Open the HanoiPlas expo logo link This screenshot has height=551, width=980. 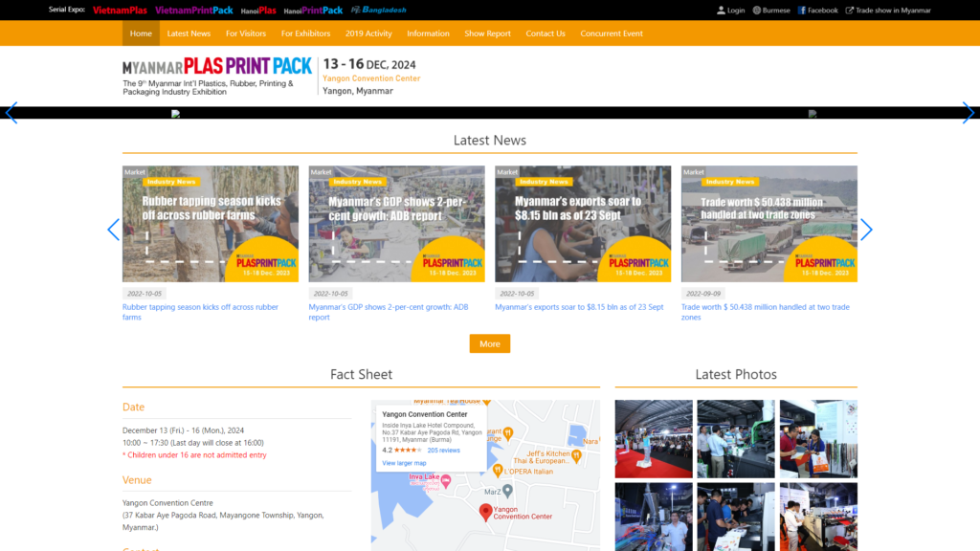coord(258,10)
